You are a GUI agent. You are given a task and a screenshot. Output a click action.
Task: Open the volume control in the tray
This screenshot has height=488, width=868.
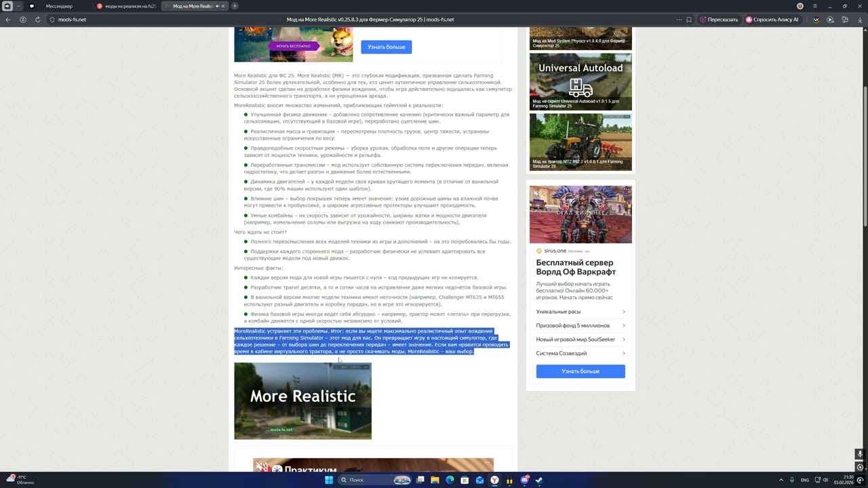(x=825, y=480)
